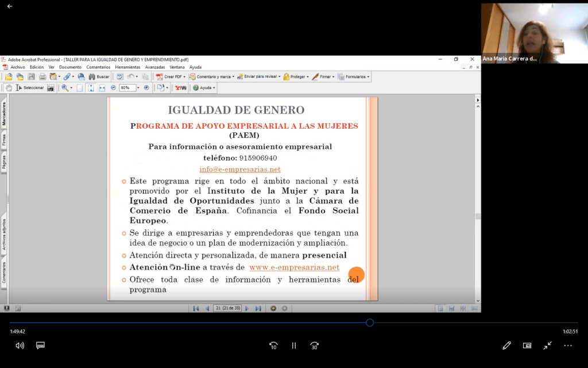Switch to the Marcadores side tab
This screenshot has width=588, height=368.
(x=4, y=114)
